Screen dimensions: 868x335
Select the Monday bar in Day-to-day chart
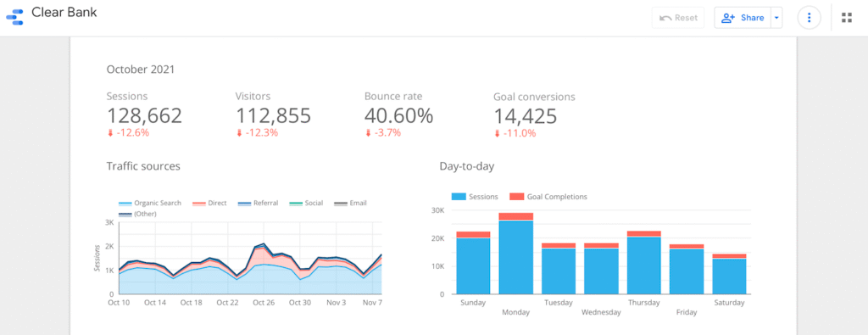click(x=516, y=253)
